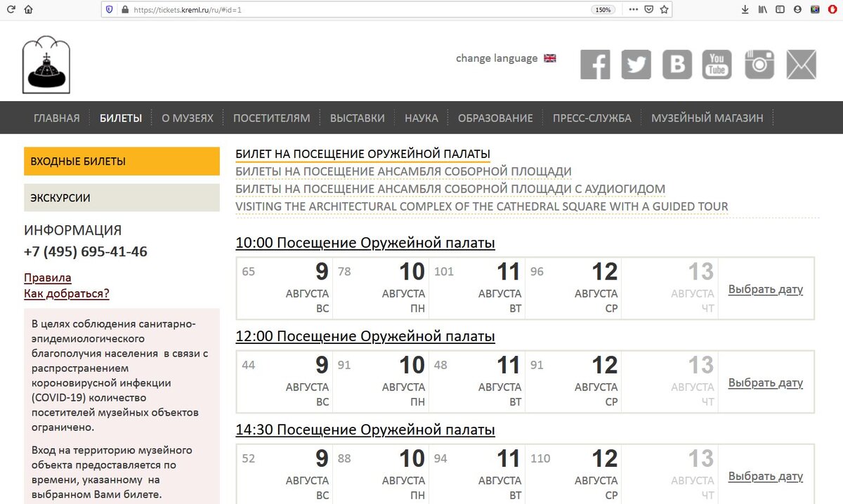Open the ОБРАЗОВАНИЕ menu item
This screenshot has height=504, width=843.
point(495,118)
